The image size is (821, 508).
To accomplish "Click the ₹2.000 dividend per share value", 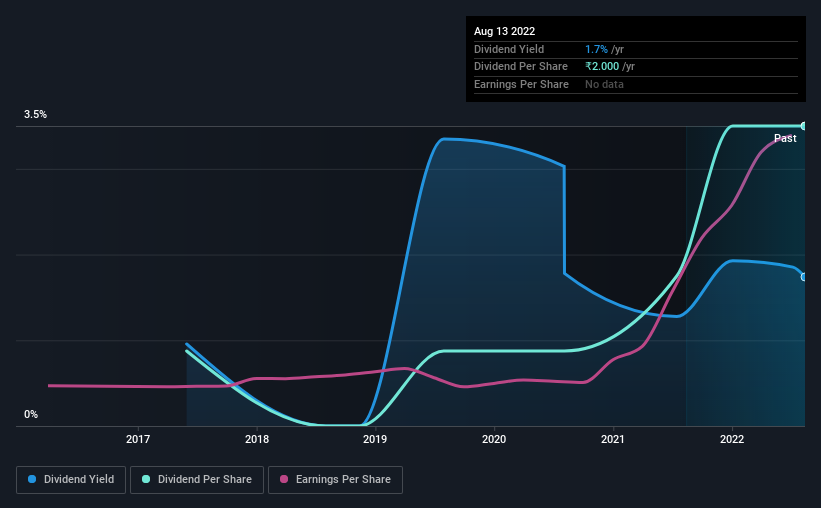I will point(602,67).
